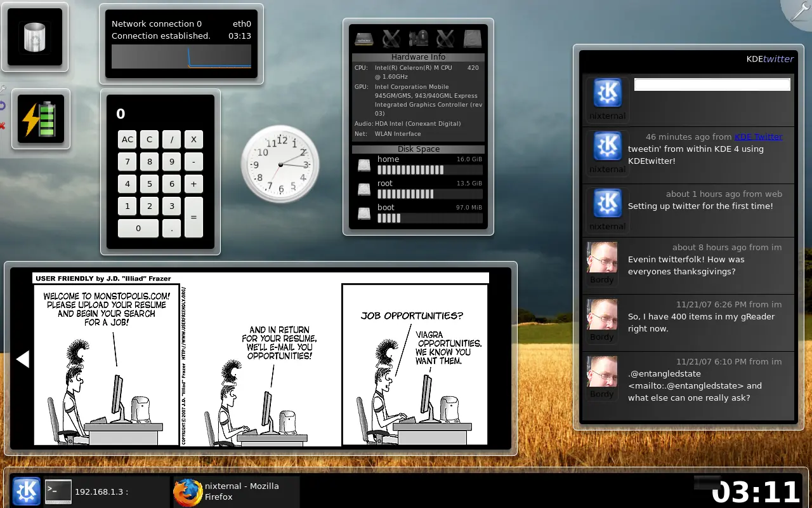
Task: Open the 'KDE Twitter' link in the tweet
Action: click(x=758, y=137)
